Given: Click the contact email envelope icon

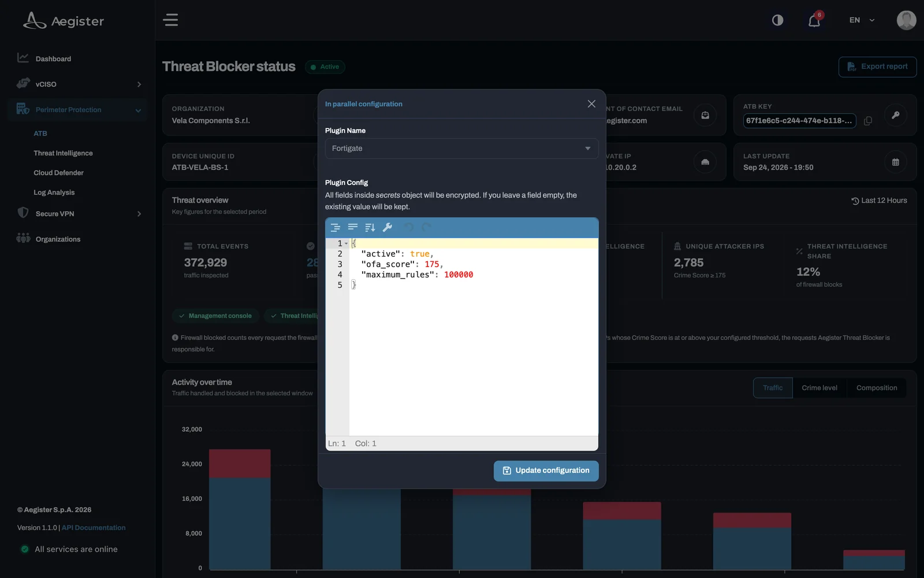Looking at the screenshot, I should click(705, 115).
